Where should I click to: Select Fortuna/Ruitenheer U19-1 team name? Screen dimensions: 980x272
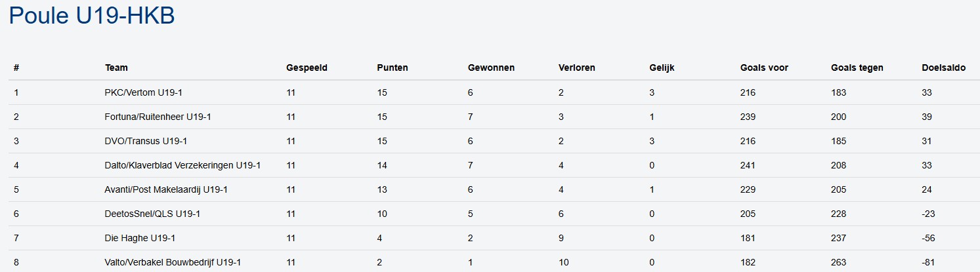(158, 117)
